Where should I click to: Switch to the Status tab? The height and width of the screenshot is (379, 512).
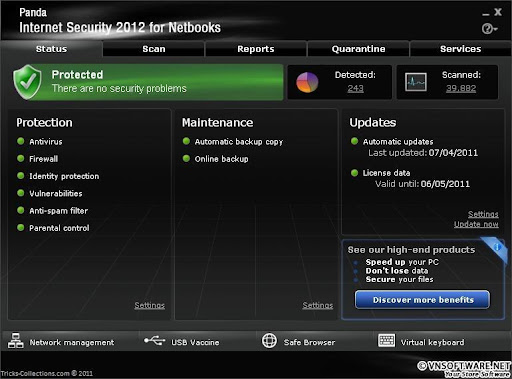[51, 49]
